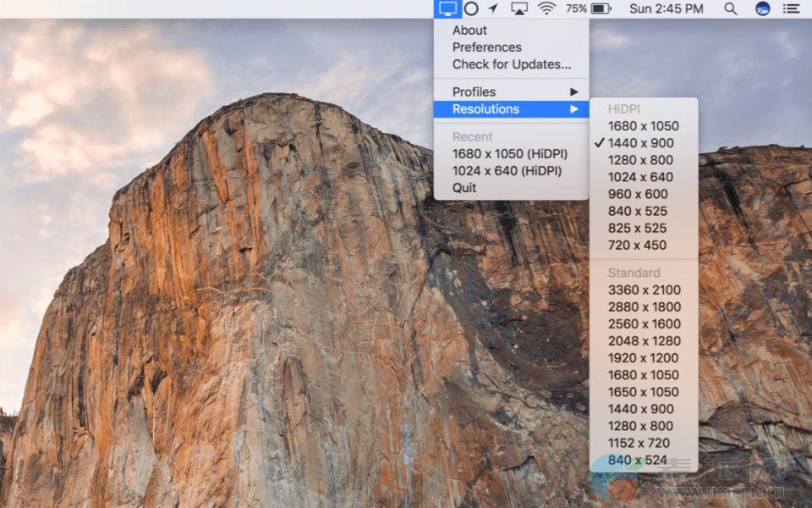Open the date and time clock menu

(666, 8)
